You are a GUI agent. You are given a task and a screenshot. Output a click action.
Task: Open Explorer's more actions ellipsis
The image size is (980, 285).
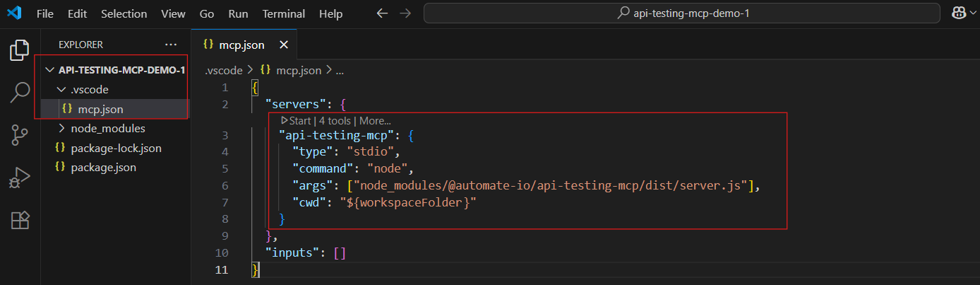click(171, 45)
